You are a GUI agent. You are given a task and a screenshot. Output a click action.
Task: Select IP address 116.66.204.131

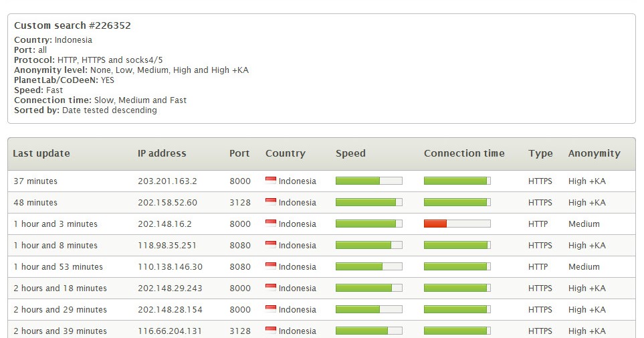170,331
